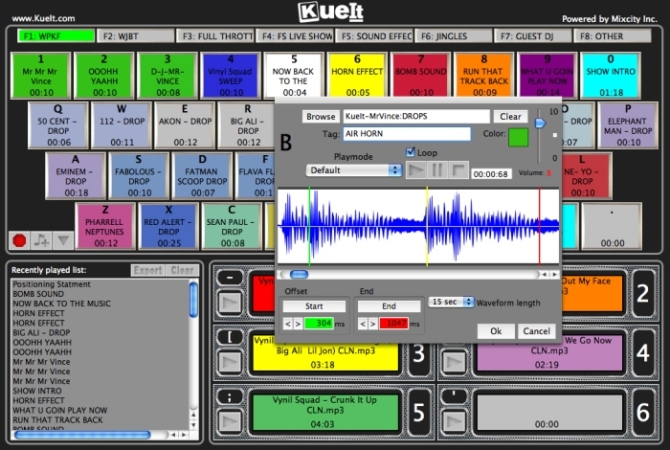Open the F7: GUEST DJ tab

[x=533, y=36]
